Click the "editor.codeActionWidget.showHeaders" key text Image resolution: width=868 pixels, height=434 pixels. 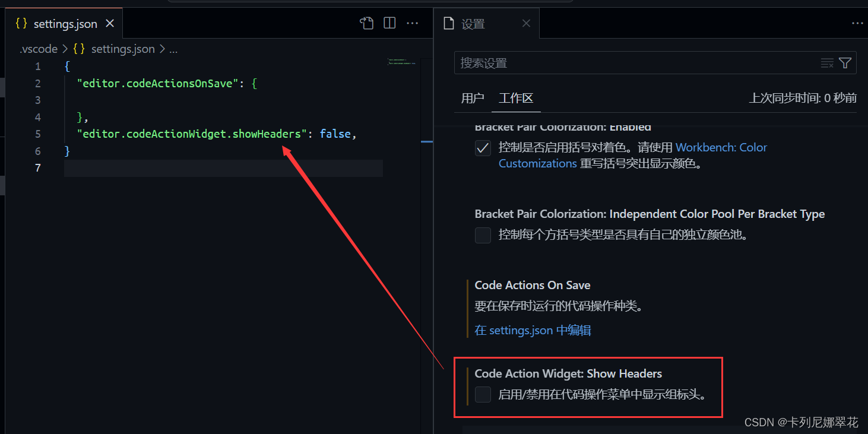pos(191,134)
